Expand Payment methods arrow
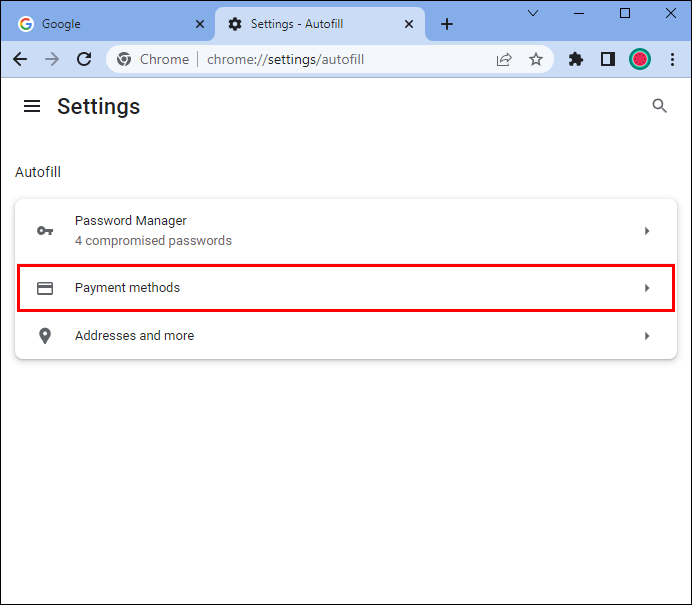 click(x=647, y=288)
